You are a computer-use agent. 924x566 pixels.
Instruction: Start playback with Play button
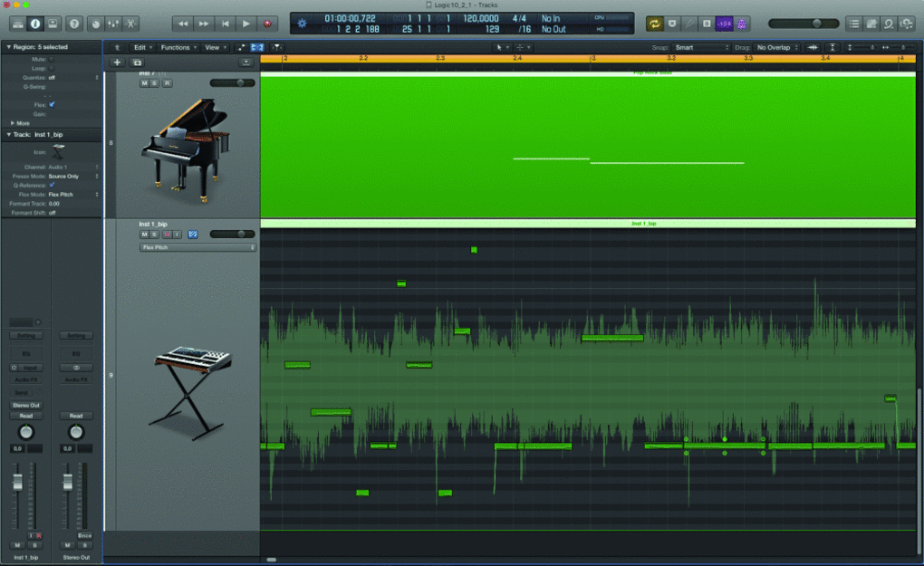(246, 24)
